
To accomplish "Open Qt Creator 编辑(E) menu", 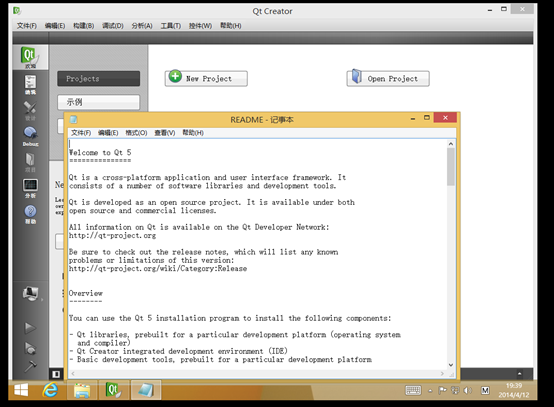I will (55, 25).
